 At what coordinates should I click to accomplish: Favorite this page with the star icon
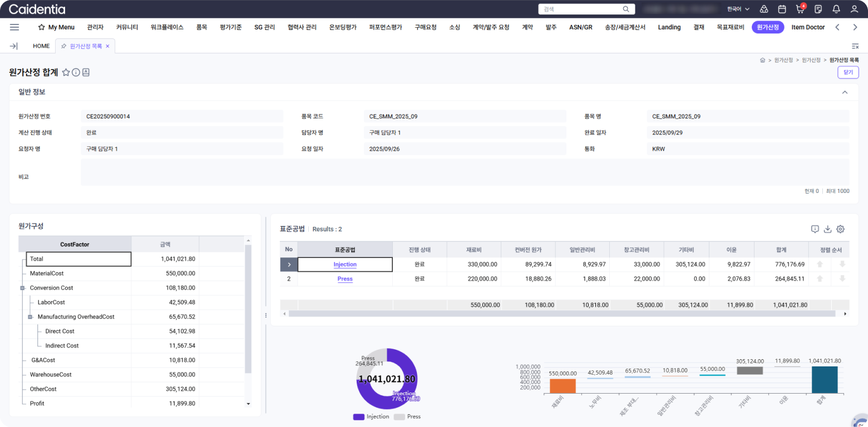(66, 72)
